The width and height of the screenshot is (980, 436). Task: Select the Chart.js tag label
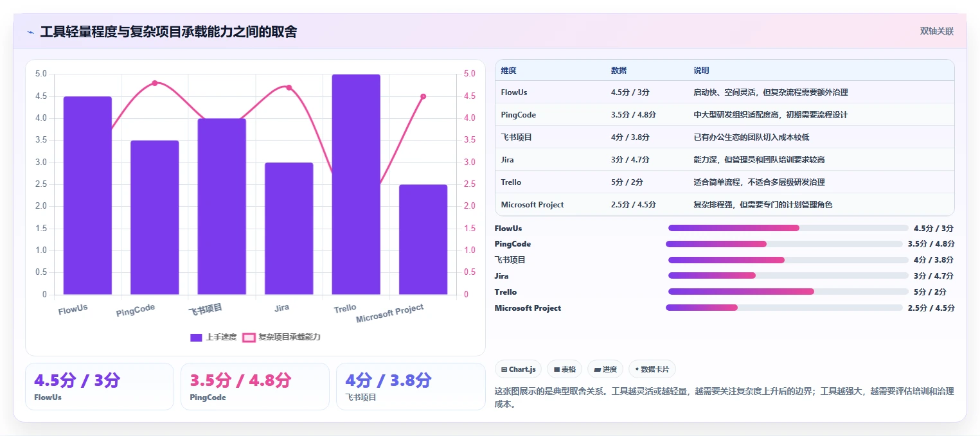point(522,370)
